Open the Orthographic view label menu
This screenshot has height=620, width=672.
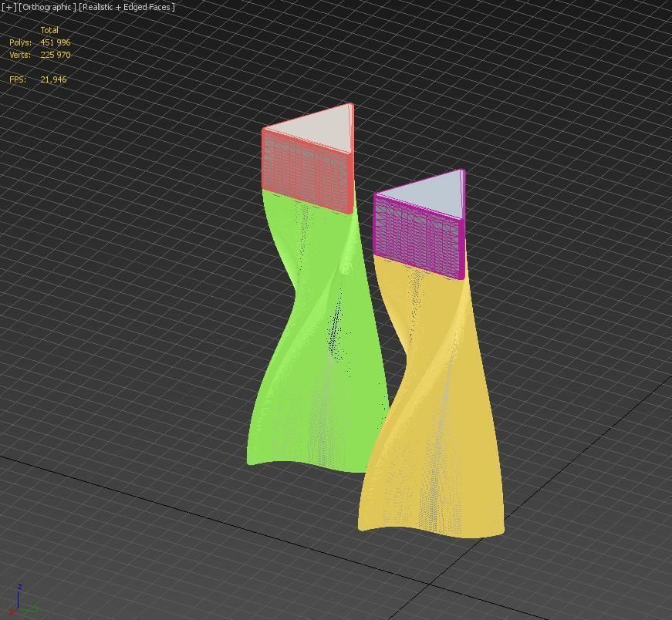pos(48,7)
